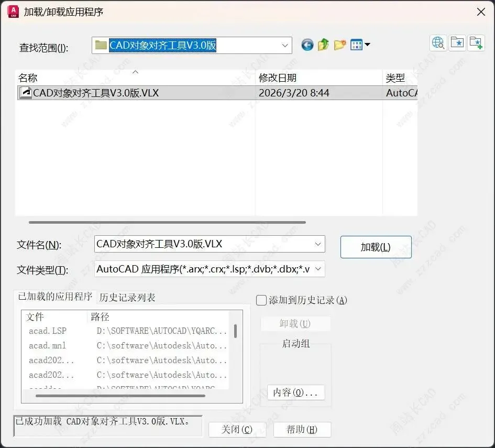The width and height of the screenshot is (495, 448).
Task: Open the Views dropdown arrow
Action: click(368, 45)
